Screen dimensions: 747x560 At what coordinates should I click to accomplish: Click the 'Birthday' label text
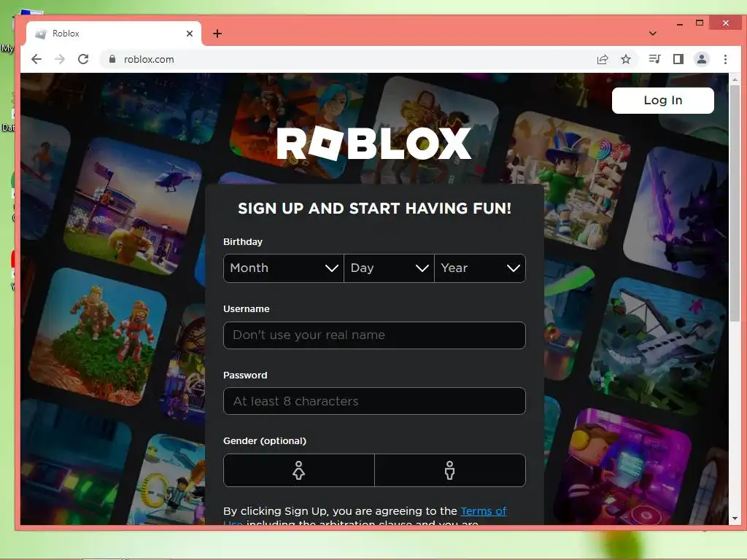(243, 242)
